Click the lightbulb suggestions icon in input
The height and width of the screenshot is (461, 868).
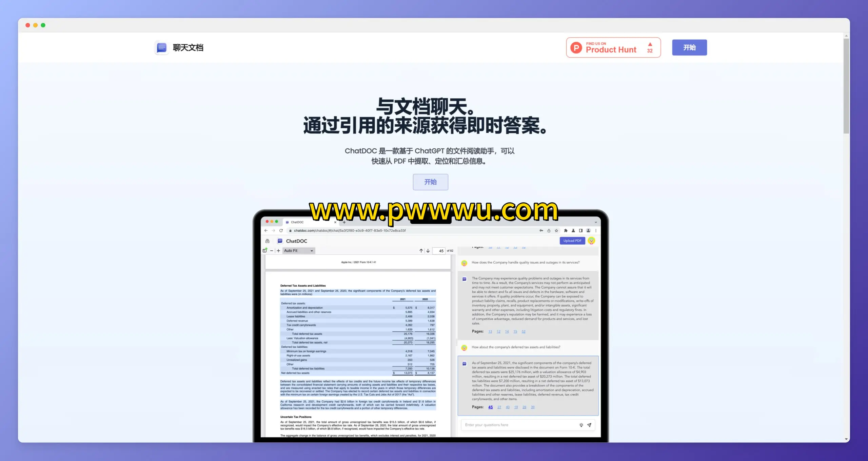point(581,425)
